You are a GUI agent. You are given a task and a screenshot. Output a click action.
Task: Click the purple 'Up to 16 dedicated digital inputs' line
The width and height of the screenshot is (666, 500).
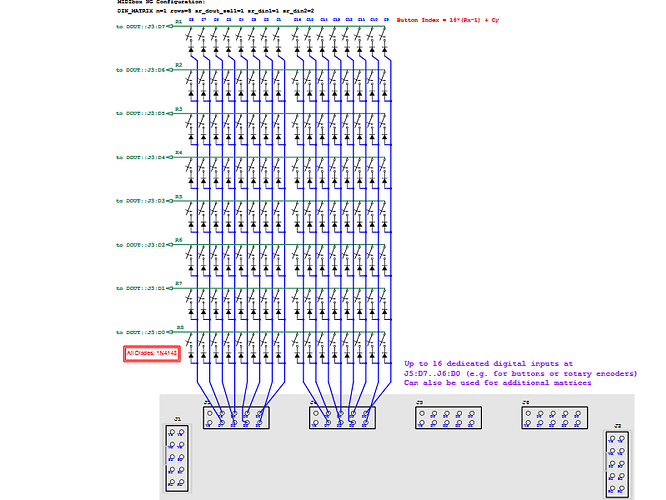pyautogui.click(x=488, y=364)
